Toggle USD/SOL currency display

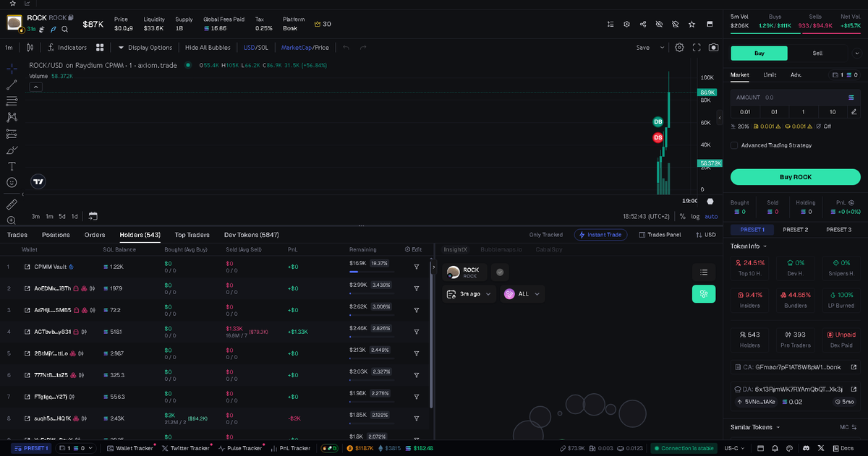click(x=255, y=48)
